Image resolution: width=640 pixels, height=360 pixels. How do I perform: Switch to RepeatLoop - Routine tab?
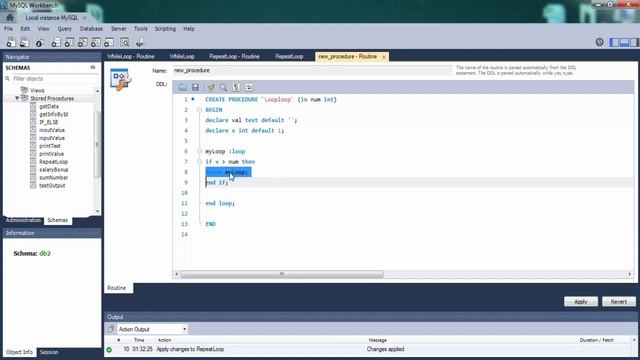coord(234,56)
